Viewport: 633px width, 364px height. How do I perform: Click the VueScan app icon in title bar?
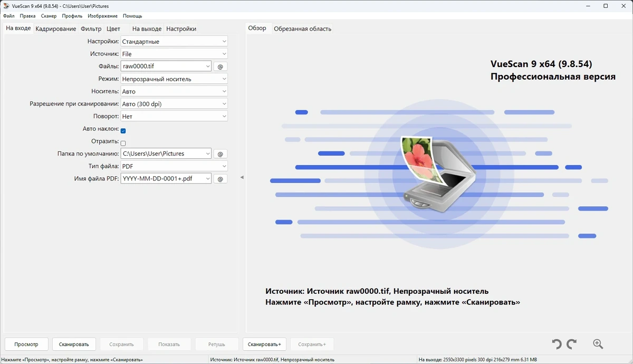tap(6, 6)
